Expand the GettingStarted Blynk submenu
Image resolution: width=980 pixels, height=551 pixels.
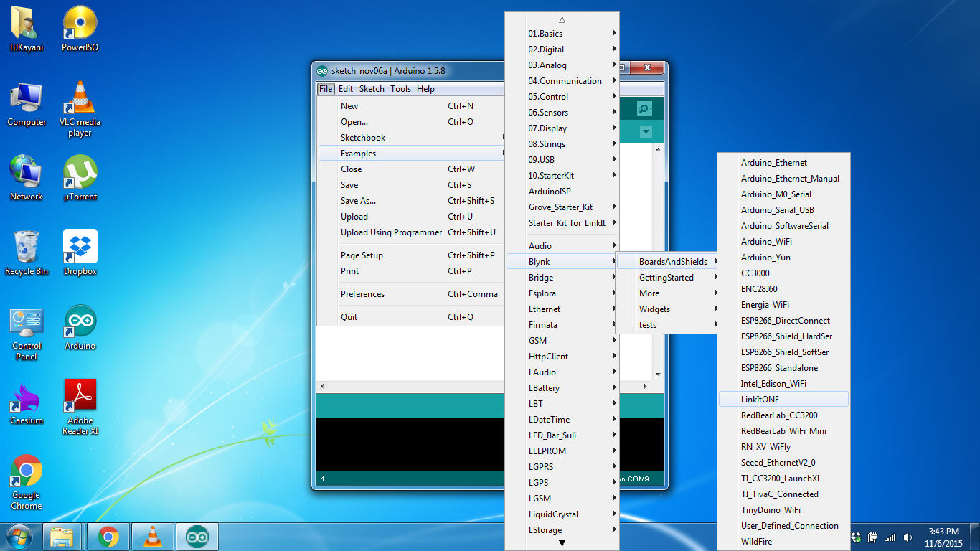[667, 278]
